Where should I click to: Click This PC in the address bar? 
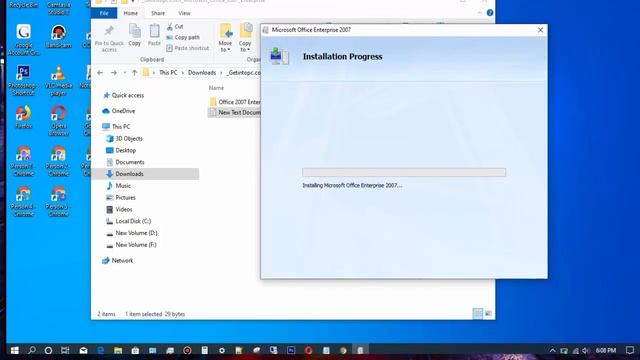168,73
